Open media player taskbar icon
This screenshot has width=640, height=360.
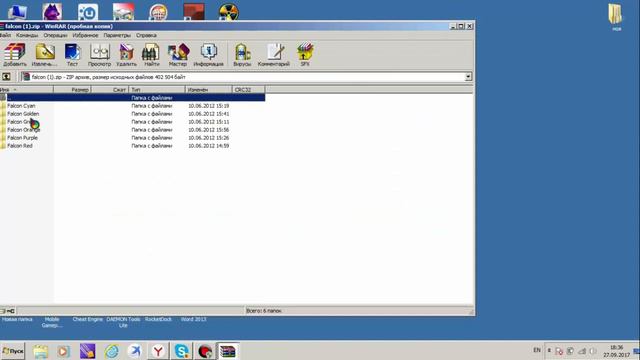(63, 351)
